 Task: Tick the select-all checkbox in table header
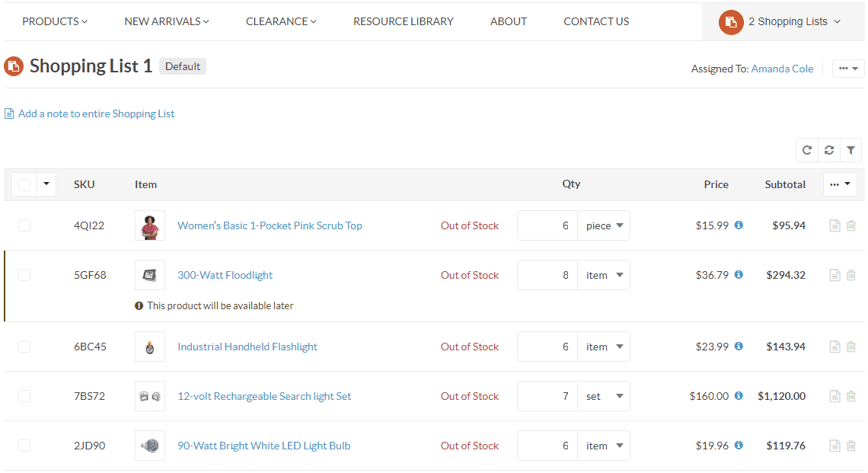[x=24, y=184]
